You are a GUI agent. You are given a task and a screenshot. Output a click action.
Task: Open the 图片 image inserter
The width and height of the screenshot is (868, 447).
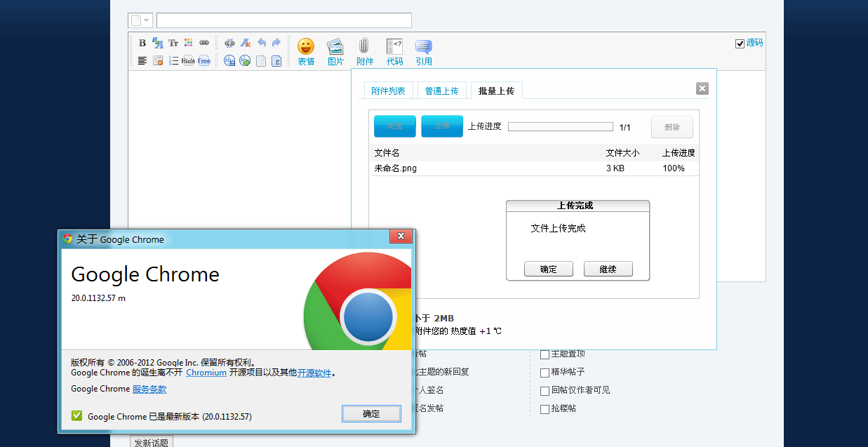point(335,52)
